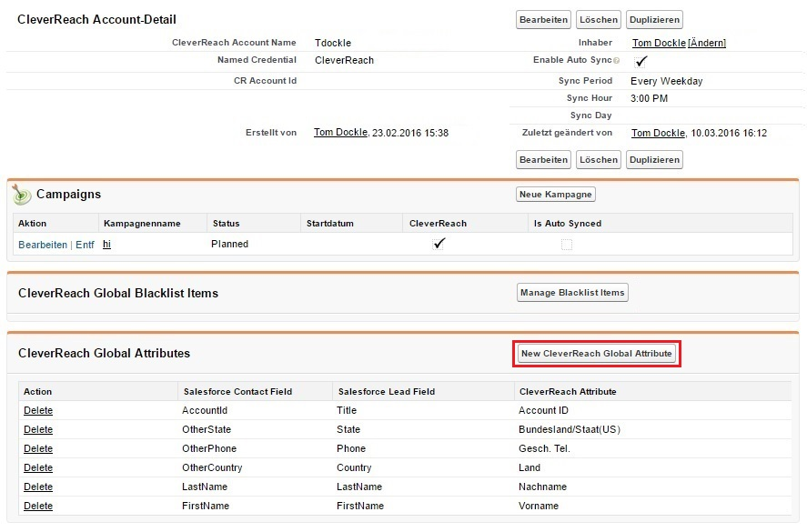Delete the AccountId attribute row
Screen dimensions: 807x532
point(38,410)
